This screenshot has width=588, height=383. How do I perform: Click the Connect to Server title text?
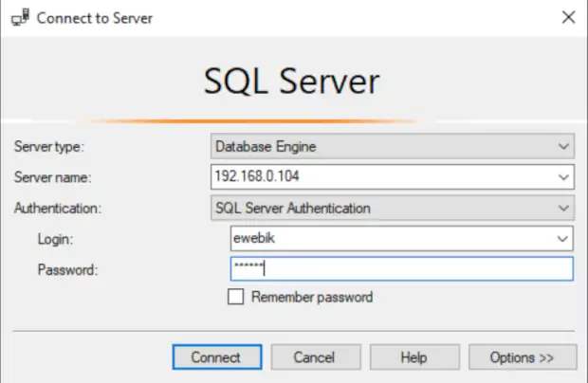pos(95,18)
